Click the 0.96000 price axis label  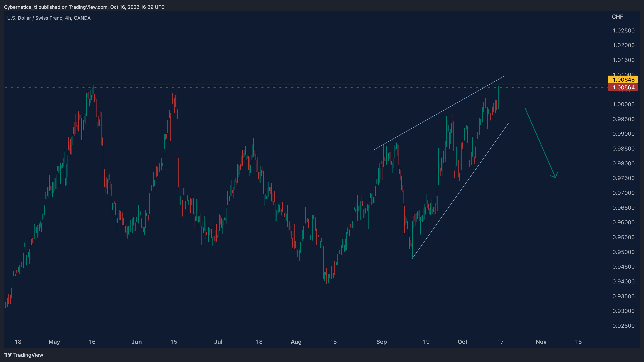click(624, 222)
